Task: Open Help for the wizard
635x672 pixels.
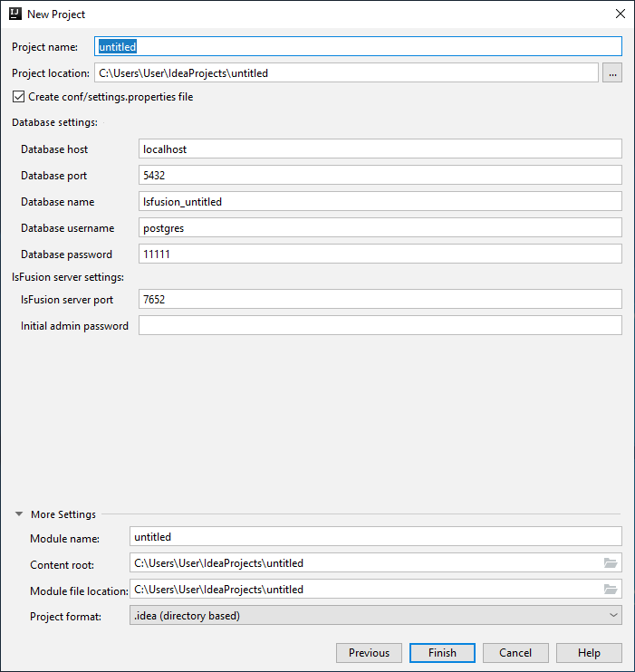Action: 589,653
